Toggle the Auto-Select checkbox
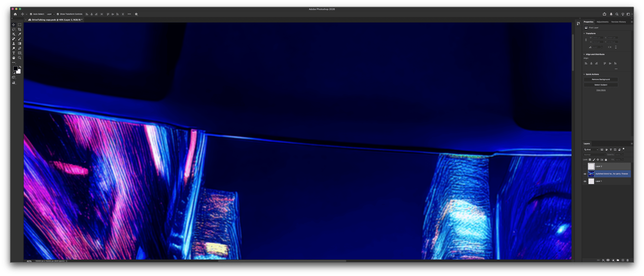Viewport: 644px width, 276px height. [x=31, y=14]
